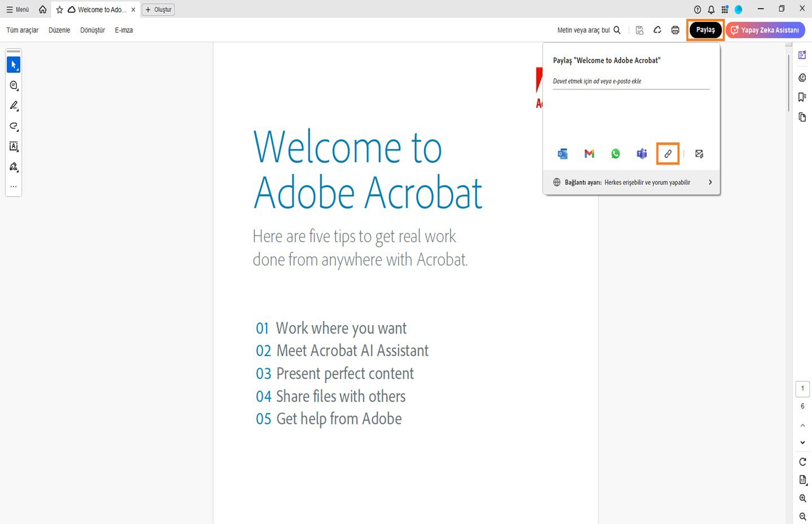Image resolution: width=812 pixels, height=524 pixels.
Task: Star the document with the favorite icon
Action: (59, 10)
